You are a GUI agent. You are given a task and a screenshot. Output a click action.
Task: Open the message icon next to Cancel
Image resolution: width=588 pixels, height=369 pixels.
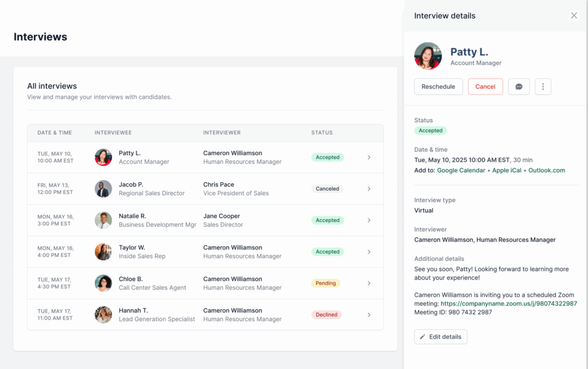(x=519, y=86)
